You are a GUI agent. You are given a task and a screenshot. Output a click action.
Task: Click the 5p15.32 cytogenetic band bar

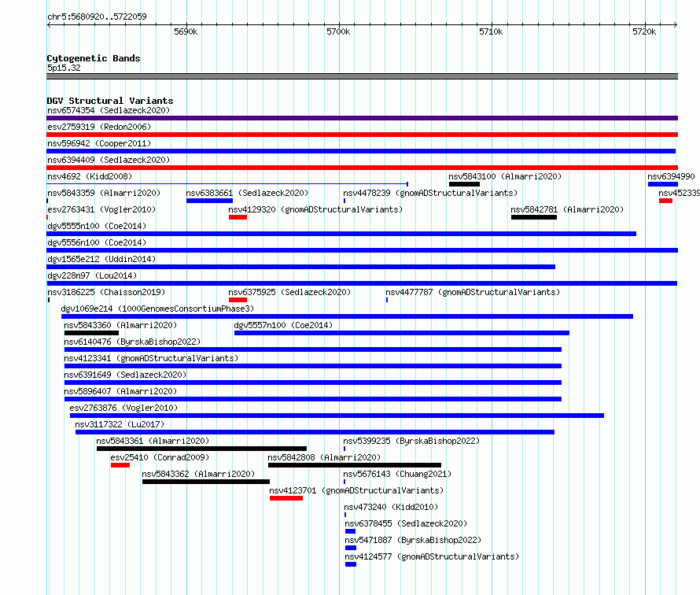362,76
